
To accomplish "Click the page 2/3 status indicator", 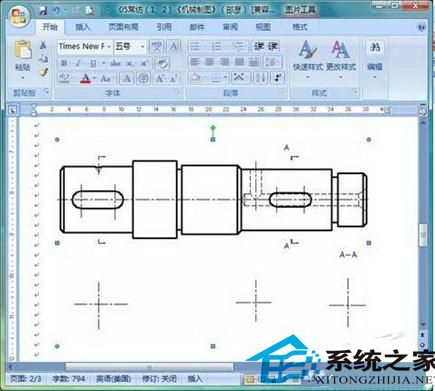I will (x=25, y=379).
